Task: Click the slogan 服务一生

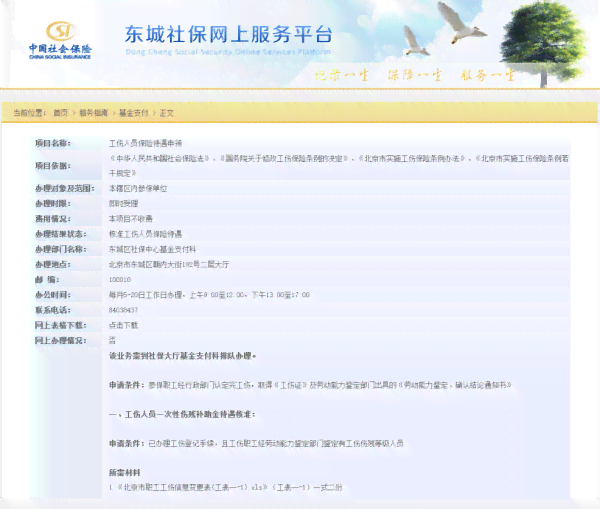Action: pyautogui.click(x=488, y=75)
